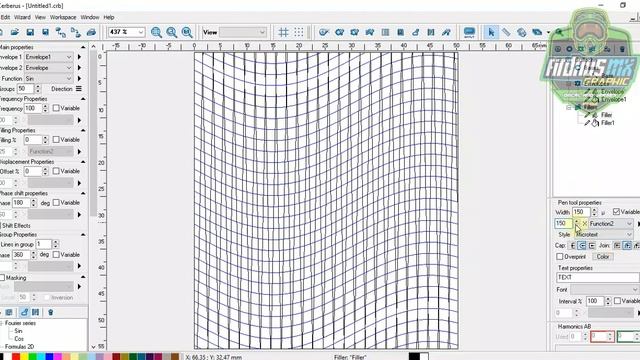Toggle the dotted grid icon
Screen dimensions: 640x360
[x=299, y=32]
